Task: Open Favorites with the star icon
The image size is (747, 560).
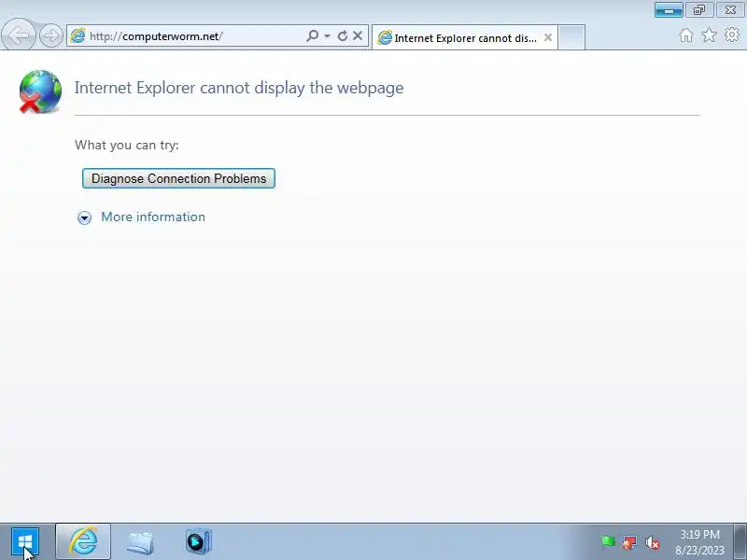Action: tap(709, 35)
